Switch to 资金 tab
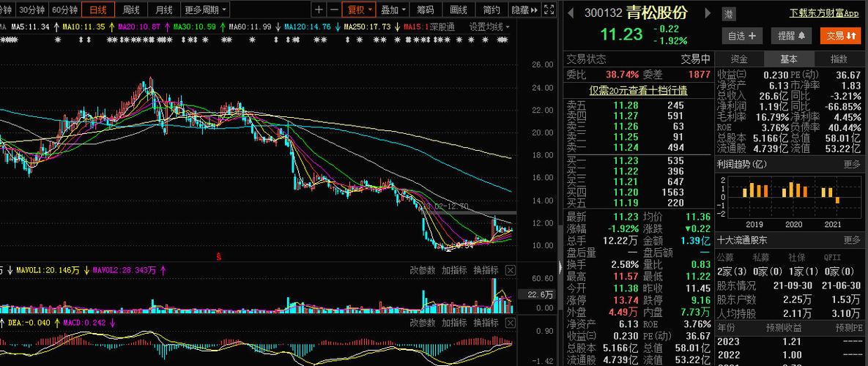This screenshot has width=868, height=366. point(739,59)
